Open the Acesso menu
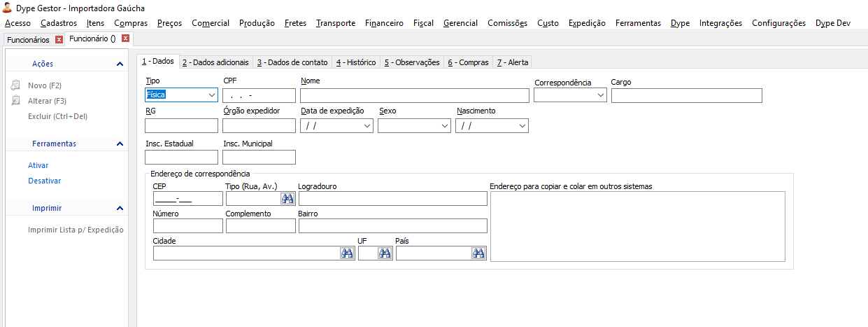Image resolution: width=868 pixels, height=327 pixels. tap(17, 23)
